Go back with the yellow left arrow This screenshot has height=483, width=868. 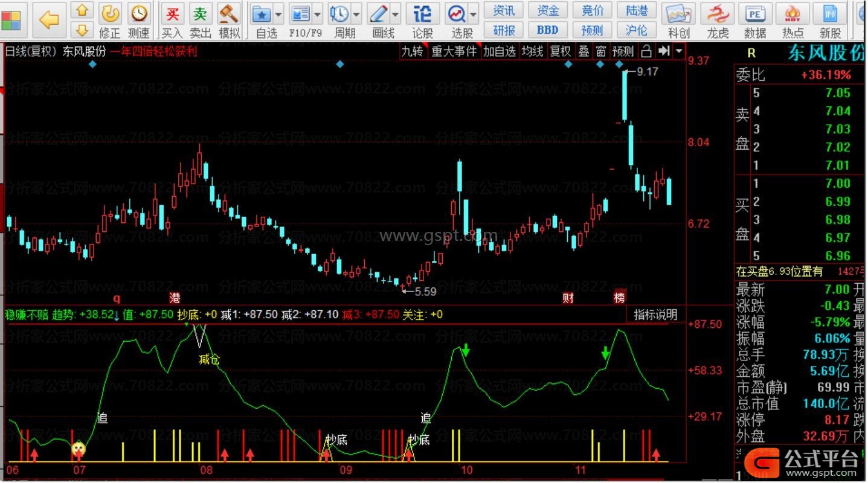click(49, 20)
